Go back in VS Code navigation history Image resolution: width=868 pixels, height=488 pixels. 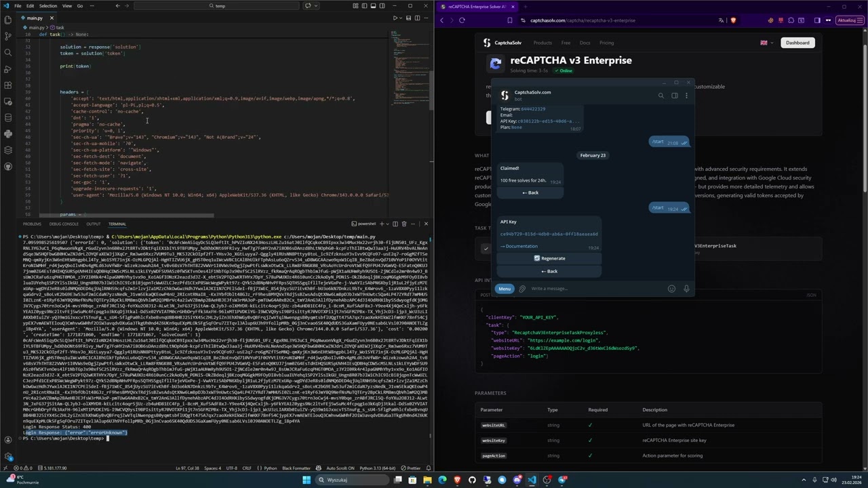coord(117,6)
